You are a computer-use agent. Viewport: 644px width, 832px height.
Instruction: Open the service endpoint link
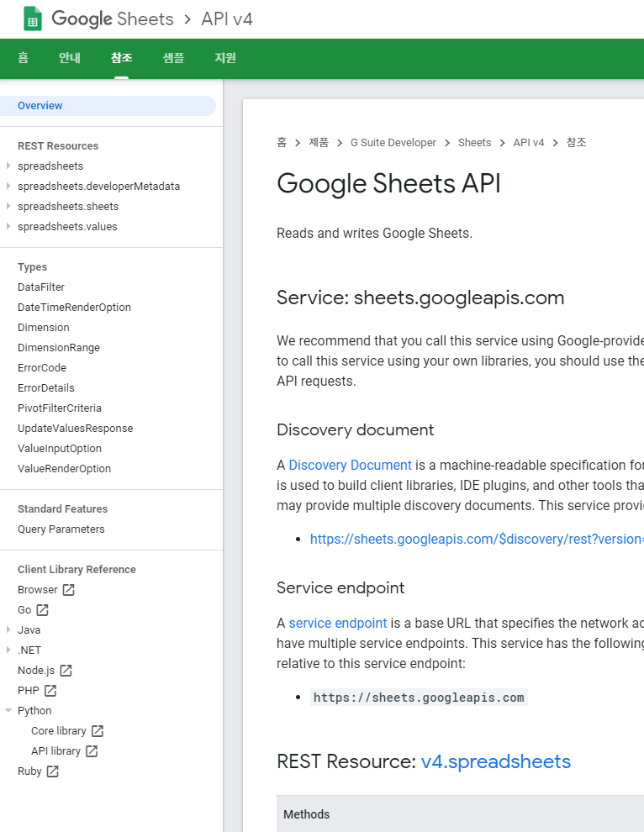338,624
